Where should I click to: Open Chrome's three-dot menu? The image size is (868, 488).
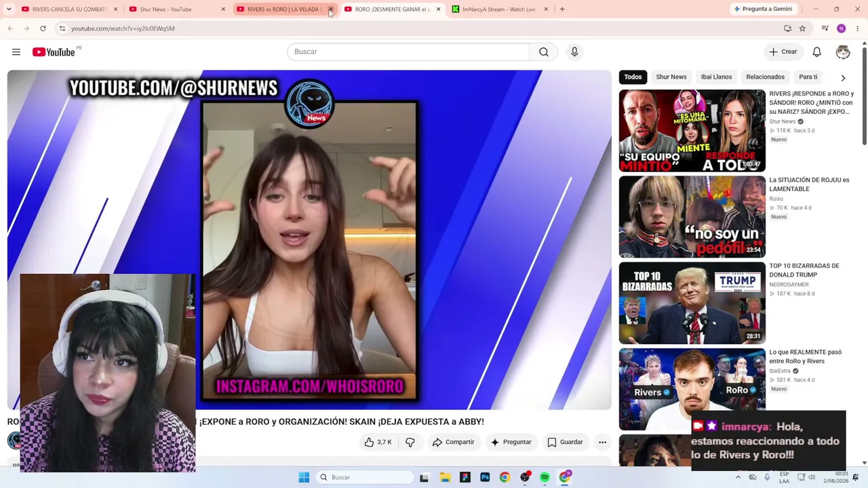point(858,28)
